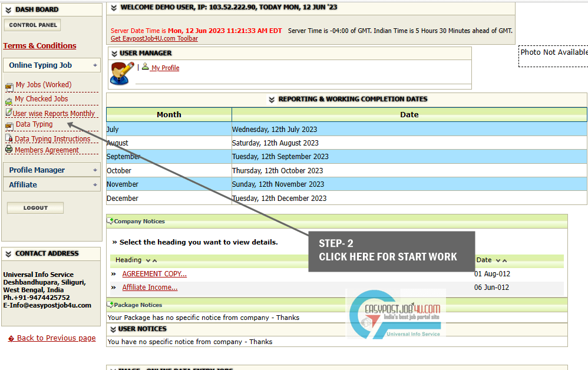Select Wednesday, 12th July 2023 cell
588x370 pixels.
click(x=409, y=130)
